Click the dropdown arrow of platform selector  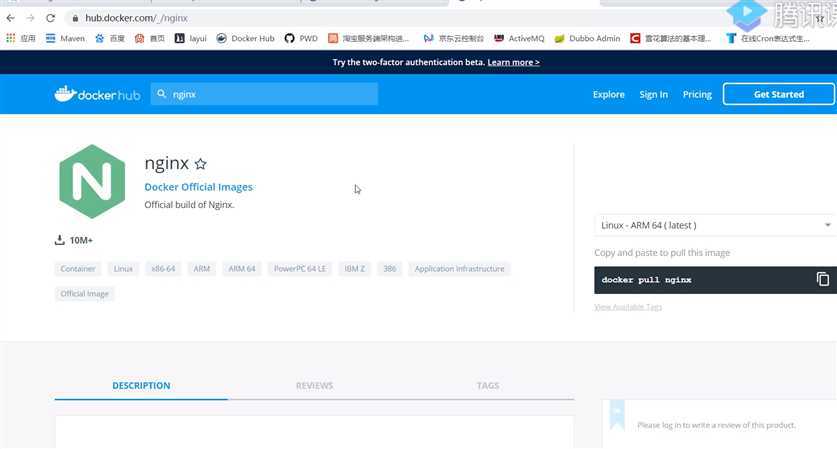pos(827,225)
